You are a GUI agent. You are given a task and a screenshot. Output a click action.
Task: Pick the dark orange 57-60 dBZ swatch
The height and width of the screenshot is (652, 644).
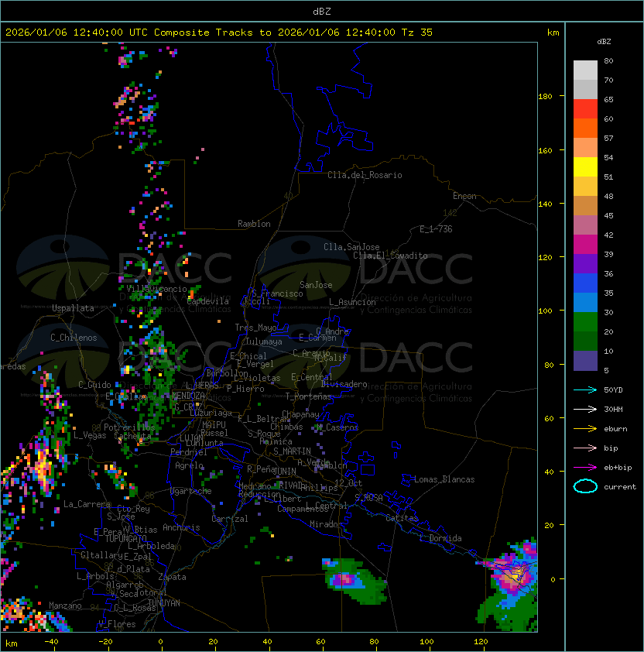pos(585,129)
